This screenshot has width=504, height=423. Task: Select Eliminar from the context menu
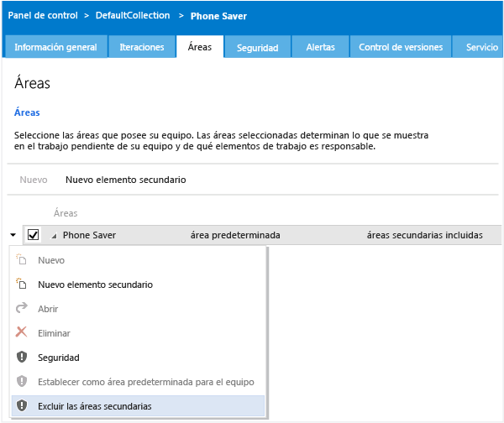point(54,333)
